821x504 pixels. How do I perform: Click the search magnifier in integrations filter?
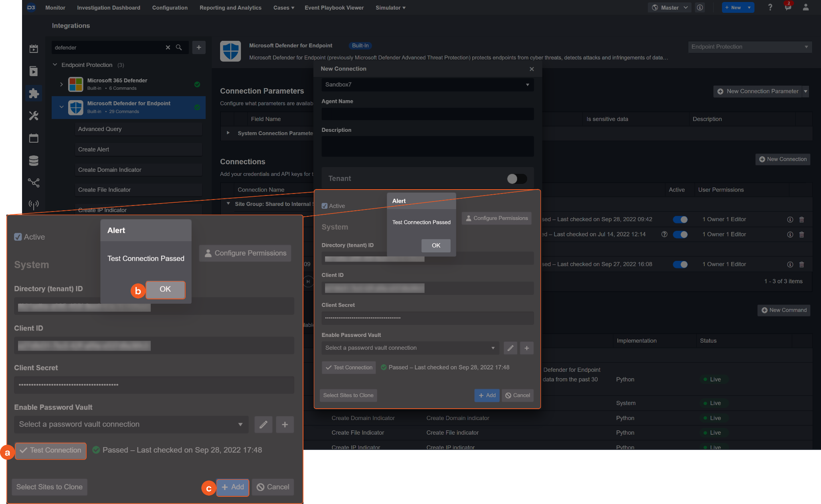point(179,48)
